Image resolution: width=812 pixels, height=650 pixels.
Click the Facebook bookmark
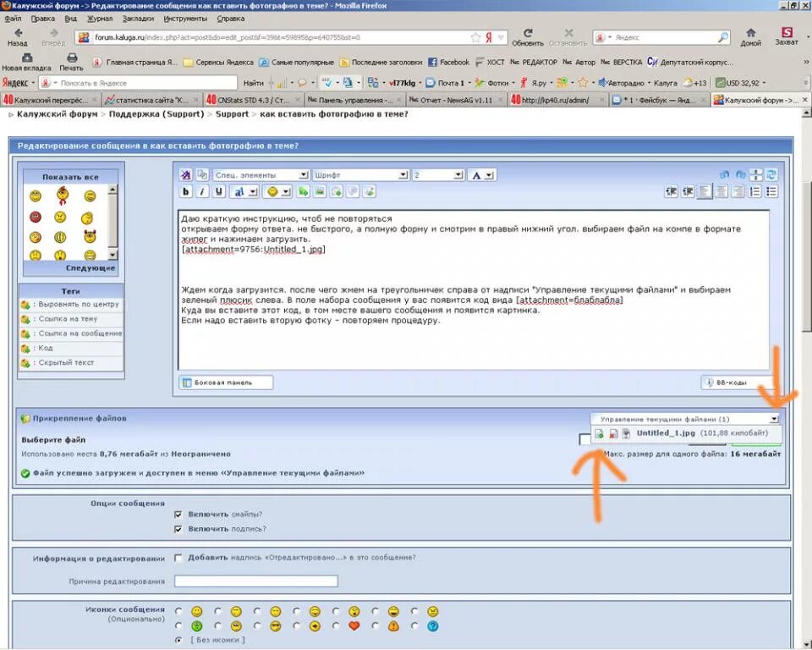coord(448,62)
